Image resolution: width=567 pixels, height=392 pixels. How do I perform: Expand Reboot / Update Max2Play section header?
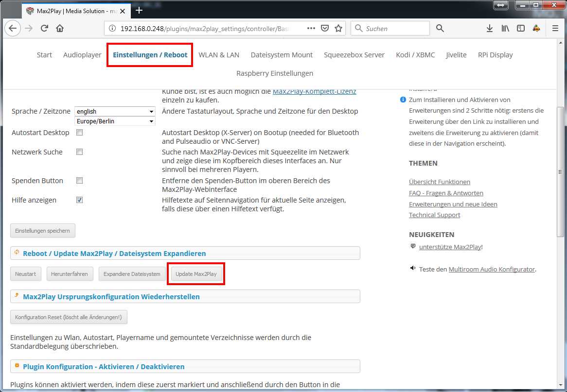185,253
